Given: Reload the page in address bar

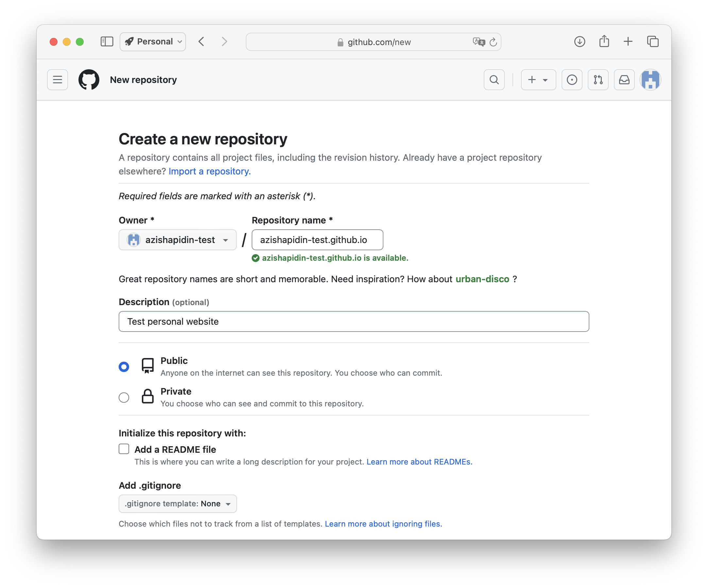Looking at the screenshot, I should (493, 42).
